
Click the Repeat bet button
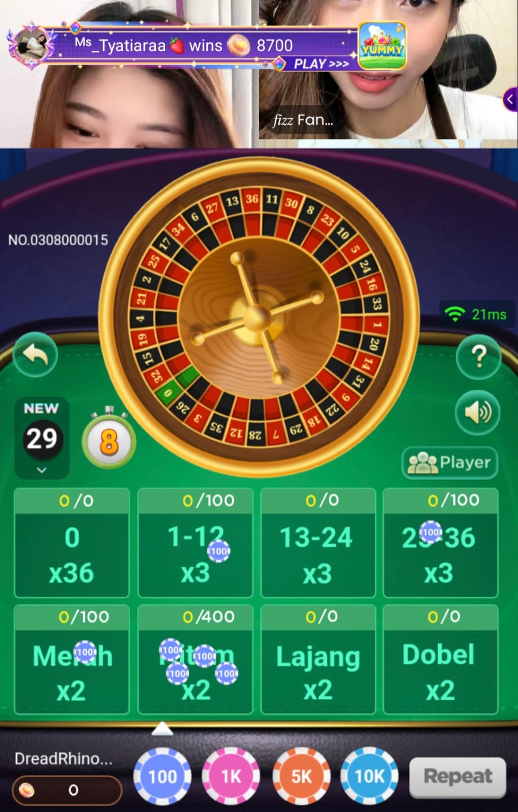coord(458,776)
